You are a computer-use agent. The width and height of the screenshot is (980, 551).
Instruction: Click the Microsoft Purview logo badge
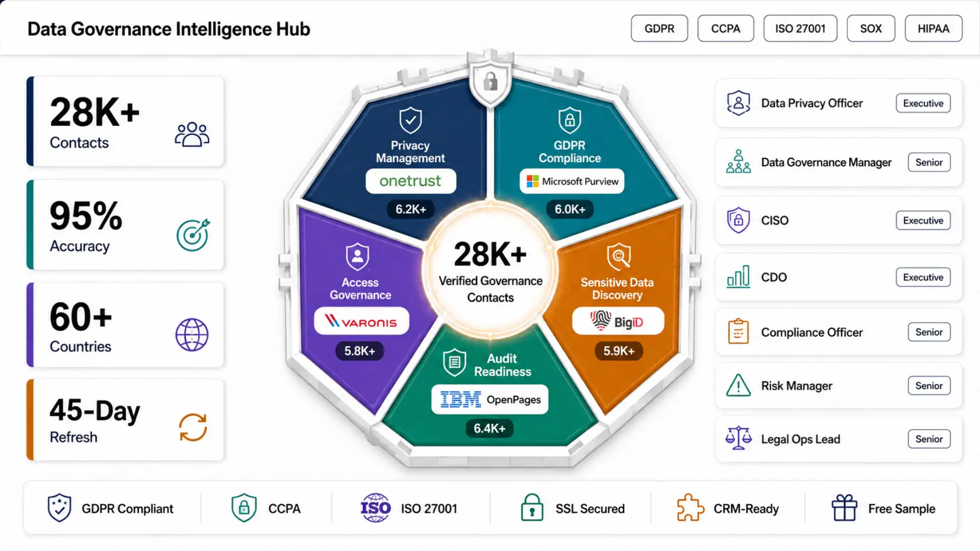(572, 181)
